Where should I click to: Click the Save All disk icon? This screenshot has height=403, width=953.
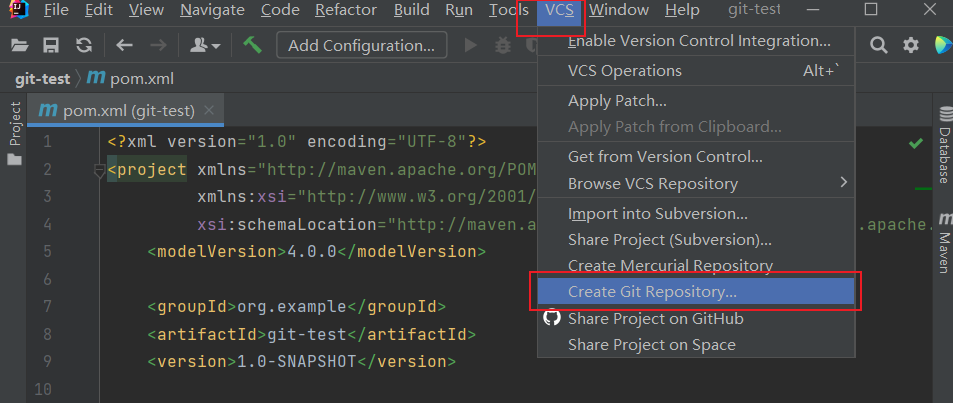coord(51,45)
